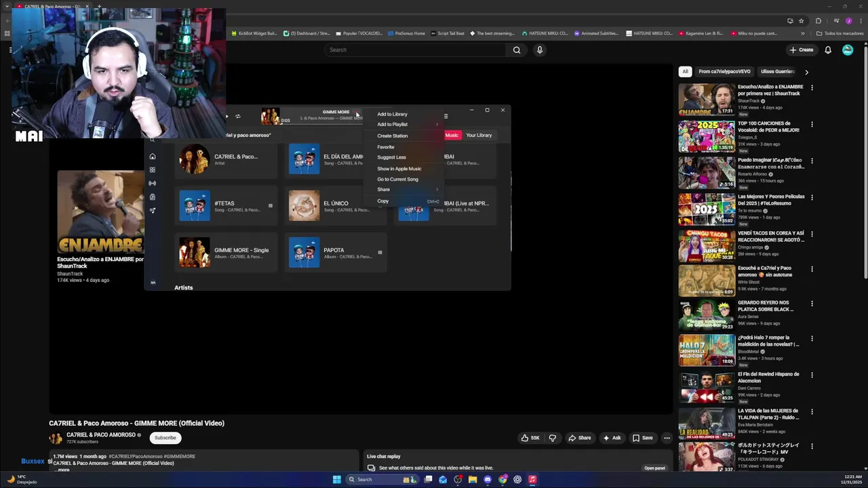Open the Library icon in Apple Music sidebar
The width and height of the screenshot is (868, 488).
click(153, 197)
